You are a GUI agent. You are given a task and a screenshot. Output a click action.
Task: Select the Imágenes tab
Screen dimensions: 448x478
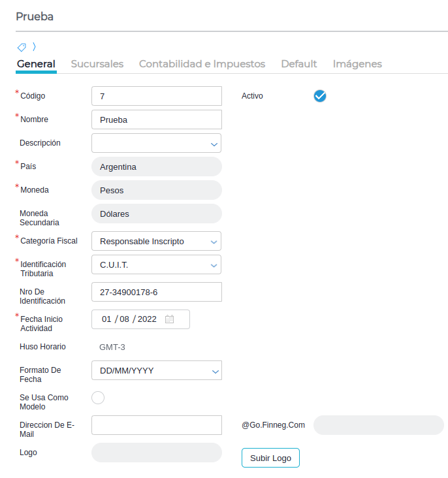click(357, 64)
